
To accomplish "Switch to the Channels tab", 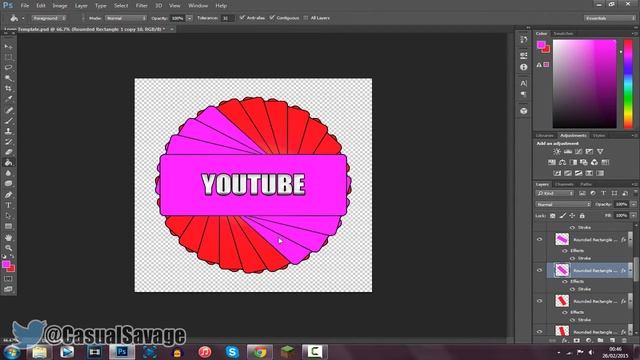I will click(x=564, y=184).
